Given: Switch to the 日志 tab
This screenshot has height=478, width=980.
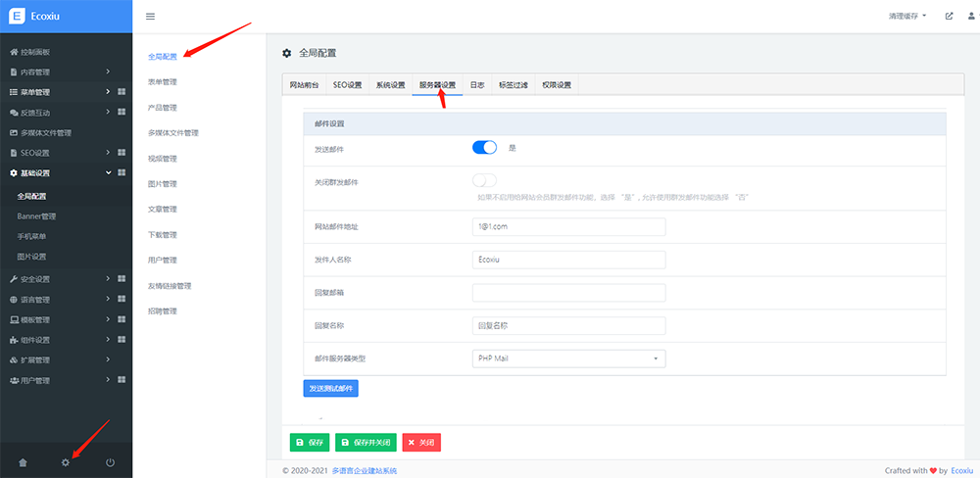Looking at the screenshot, I should [x=477, y=85].
